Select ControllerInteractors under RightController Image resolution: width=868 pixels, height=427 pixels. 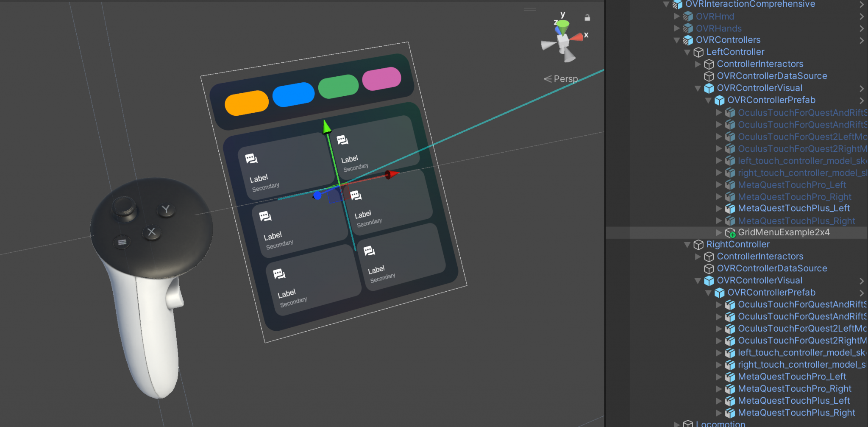click(x=760, y=257)
